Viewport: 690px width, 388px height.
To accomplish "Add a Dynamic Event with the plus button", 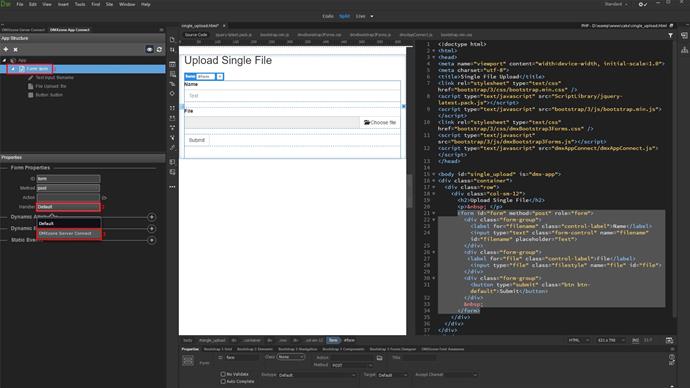I will point(151,229).
